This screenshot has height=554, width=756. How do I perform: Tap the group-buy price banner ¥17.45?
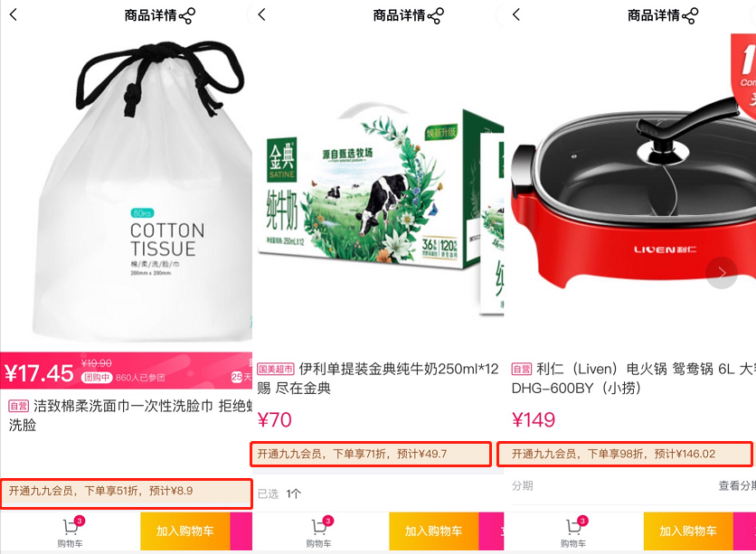tap(127, 371)
